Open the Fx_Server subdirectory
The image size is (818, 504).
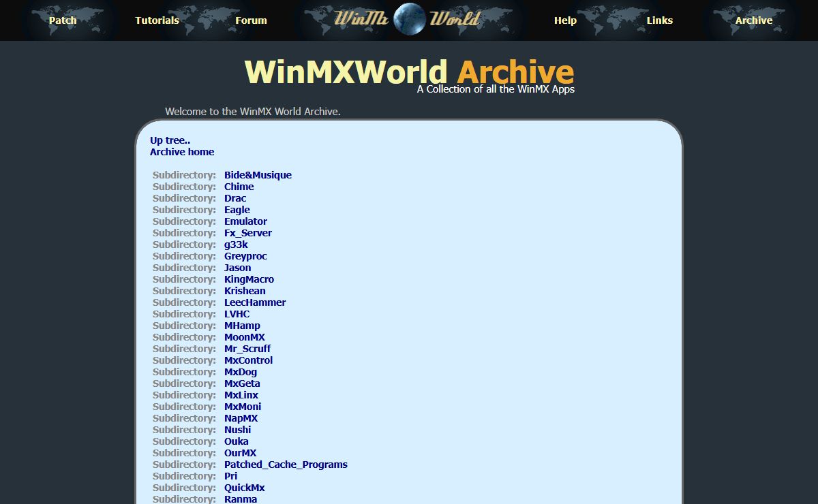(248, 233)
